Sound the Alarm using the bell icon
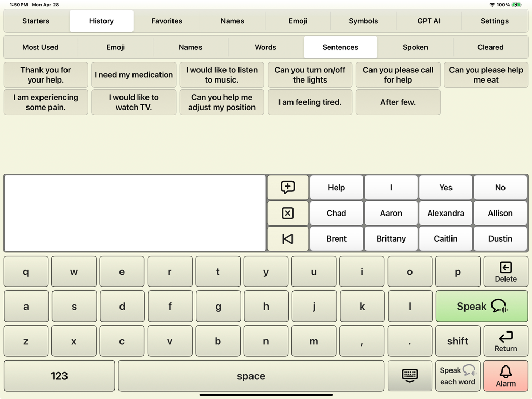This screenshot has width=532, height=399. pyautogui.click(x=506, y=375)
